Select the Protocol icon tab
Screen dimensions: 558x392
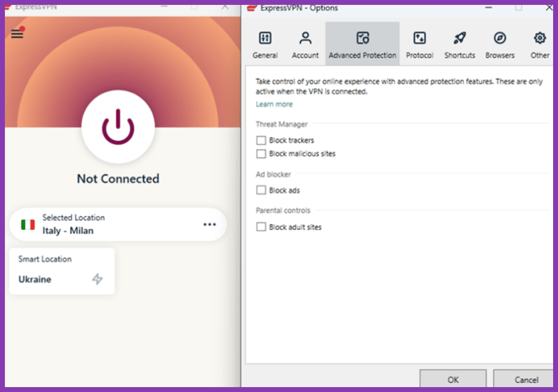click(x=419, y=38)
